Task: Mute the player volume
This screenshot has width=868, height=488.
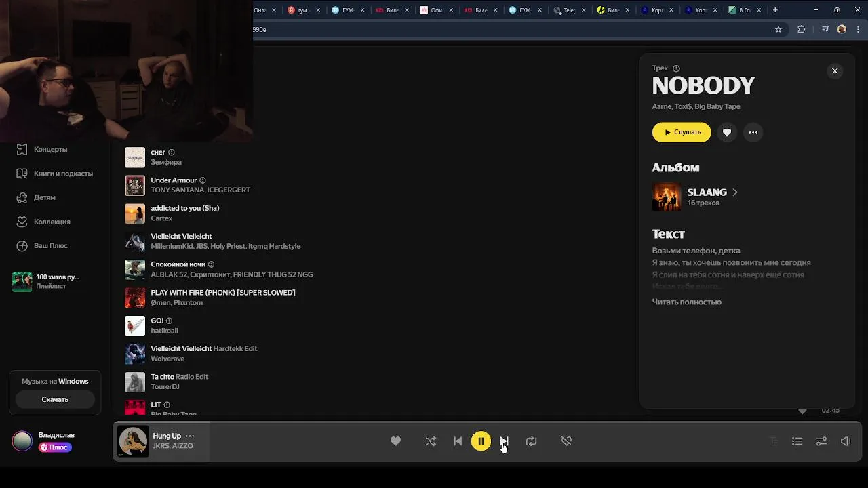Action: pyautogui.click(x=846, y=441)
